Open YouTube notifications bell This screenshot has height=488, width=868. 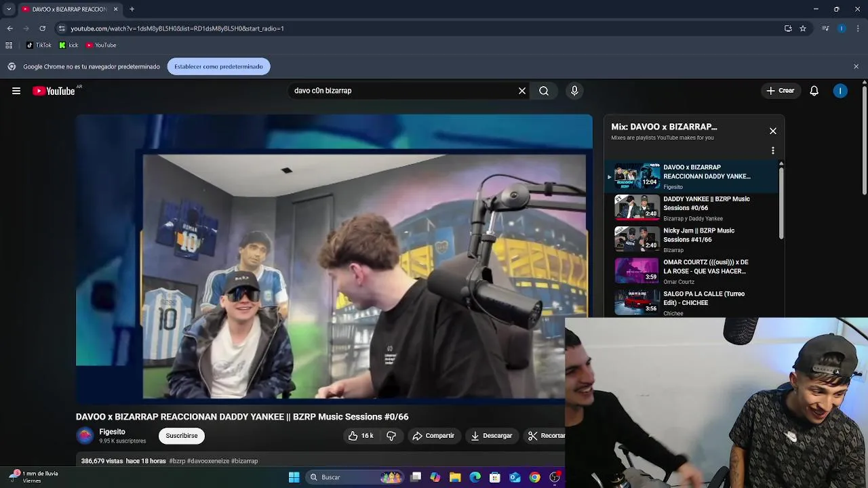(x=814, y=91)
